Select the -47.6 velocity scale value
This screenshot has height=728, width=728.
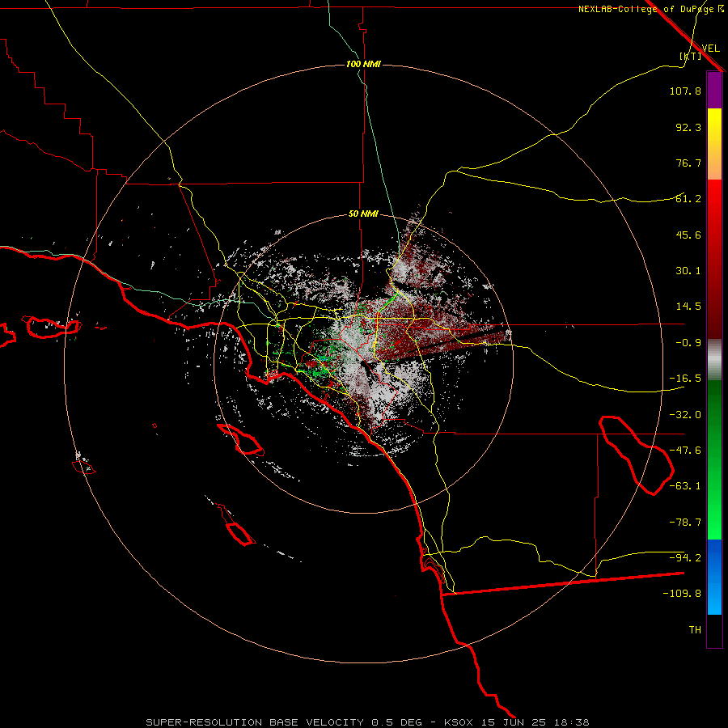685,451
